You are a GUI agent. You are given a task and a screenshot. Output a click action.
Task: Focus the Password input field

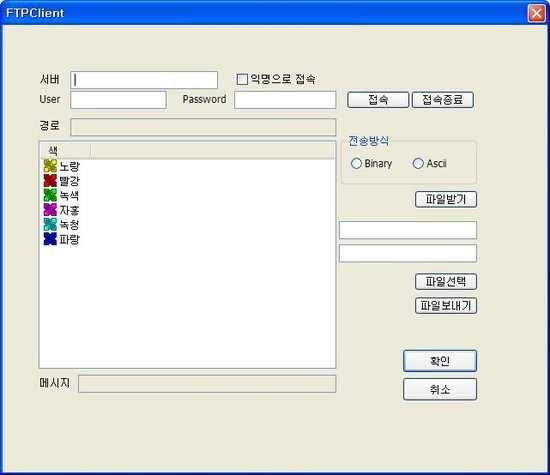pos(285,100)
